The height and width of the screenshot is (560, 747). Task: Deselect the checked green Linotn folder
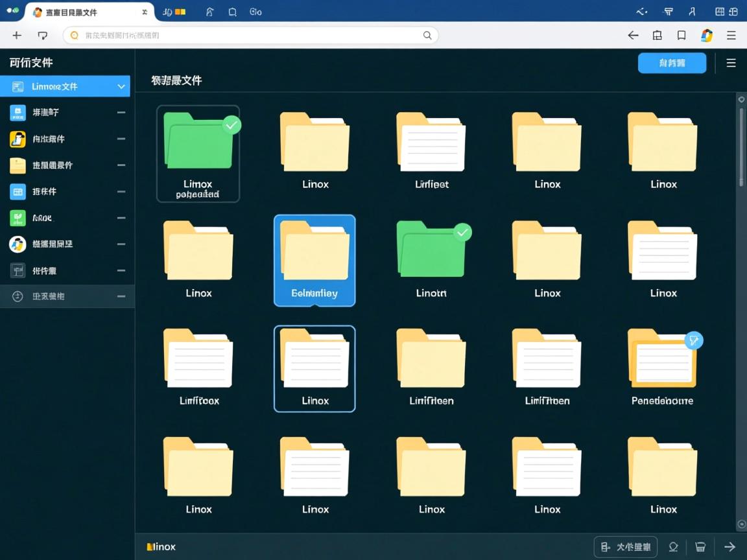463,232
